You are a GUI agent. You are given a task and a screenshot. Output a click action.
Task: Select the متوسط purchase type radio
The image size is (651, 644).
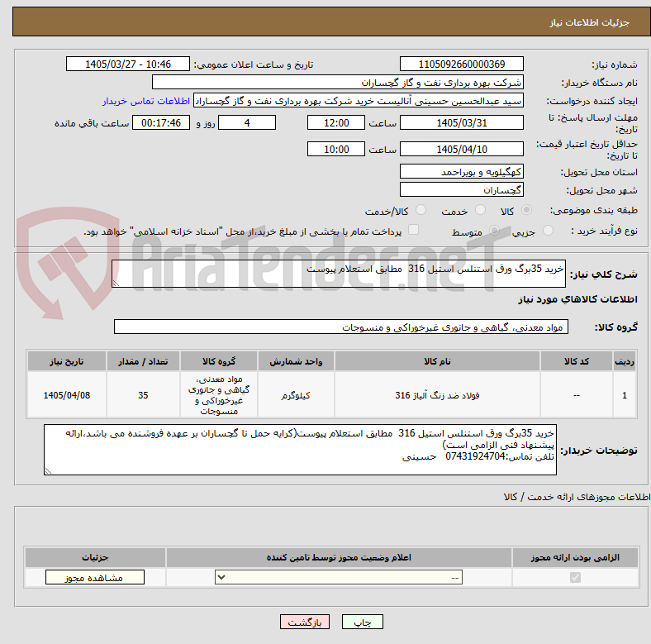click(494, 230)
